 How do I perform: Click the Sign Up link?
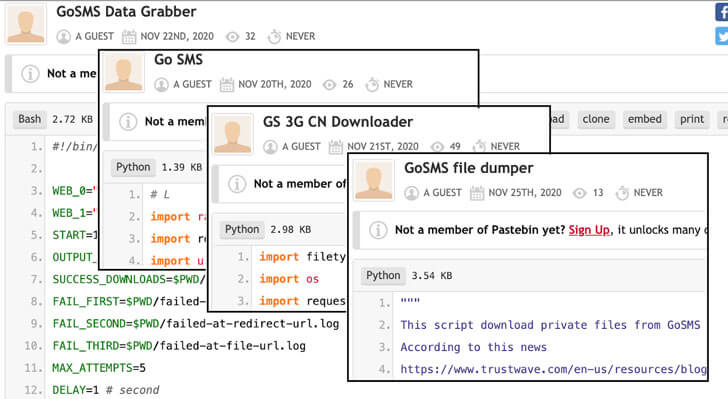pos(589,230)
